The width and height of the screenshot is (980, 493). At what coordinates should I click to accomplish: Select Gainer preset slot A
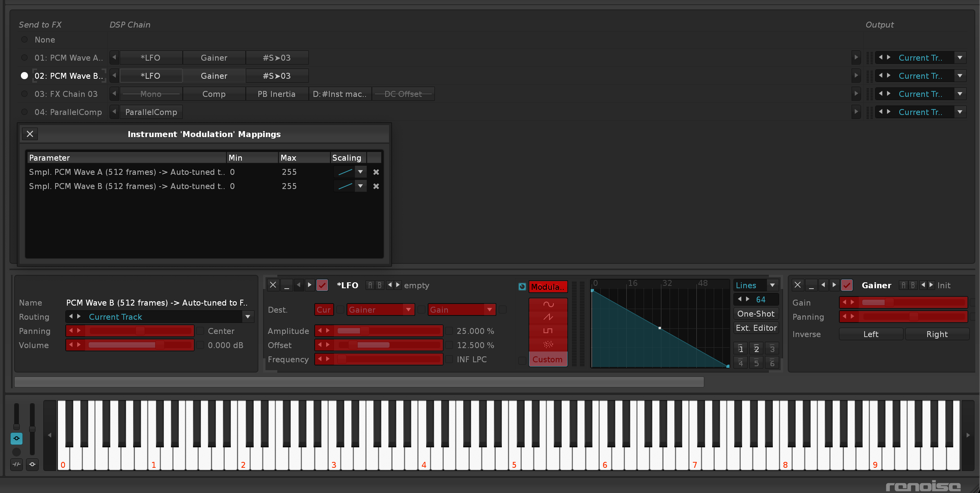(x=904, y=285)
